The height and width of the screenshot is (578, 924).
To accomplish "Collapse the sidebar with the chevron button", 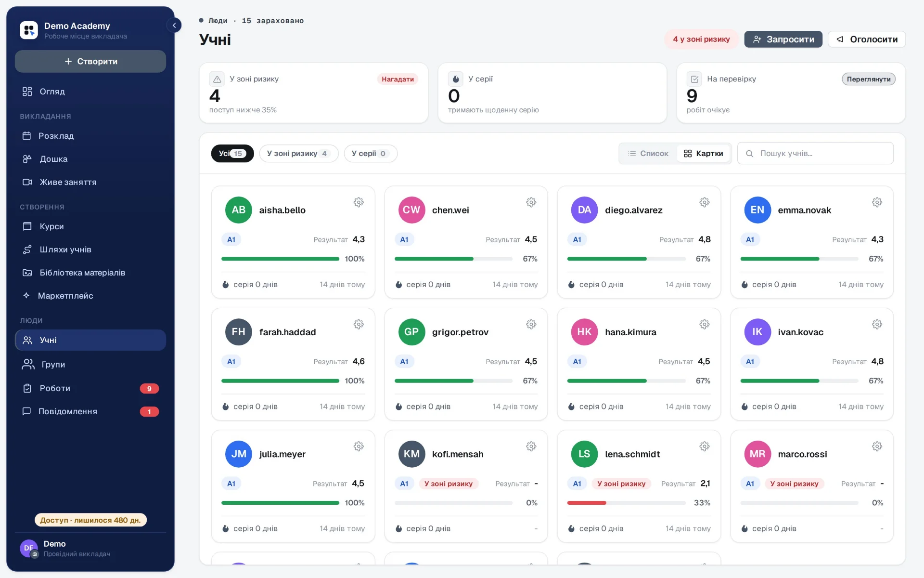I will point(174,26).
